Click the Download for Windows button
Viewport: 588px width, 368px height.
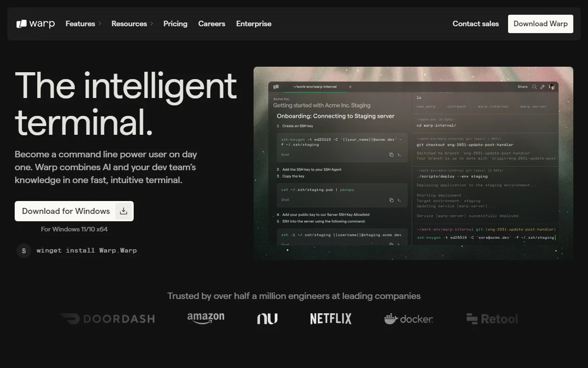tap(74, 211)
